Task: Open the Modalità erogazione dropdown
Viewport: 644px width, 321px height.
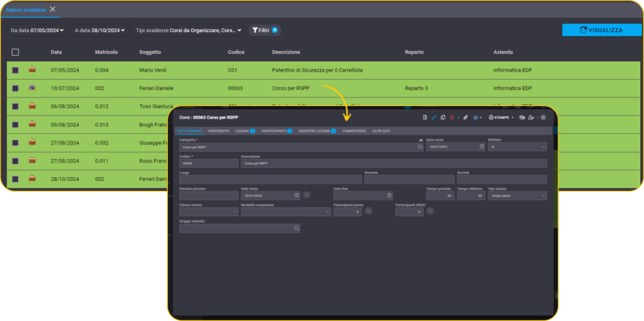Action: (286, 212)
